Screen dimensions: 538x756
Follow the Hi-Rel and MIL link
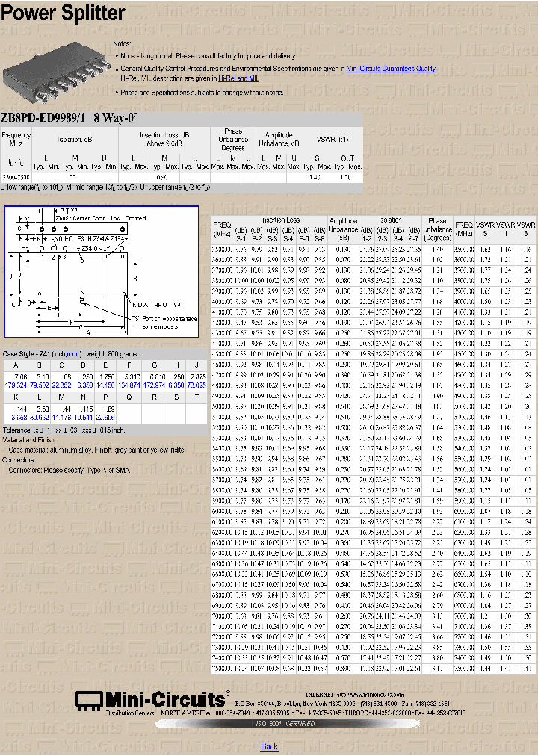point(238,78)
